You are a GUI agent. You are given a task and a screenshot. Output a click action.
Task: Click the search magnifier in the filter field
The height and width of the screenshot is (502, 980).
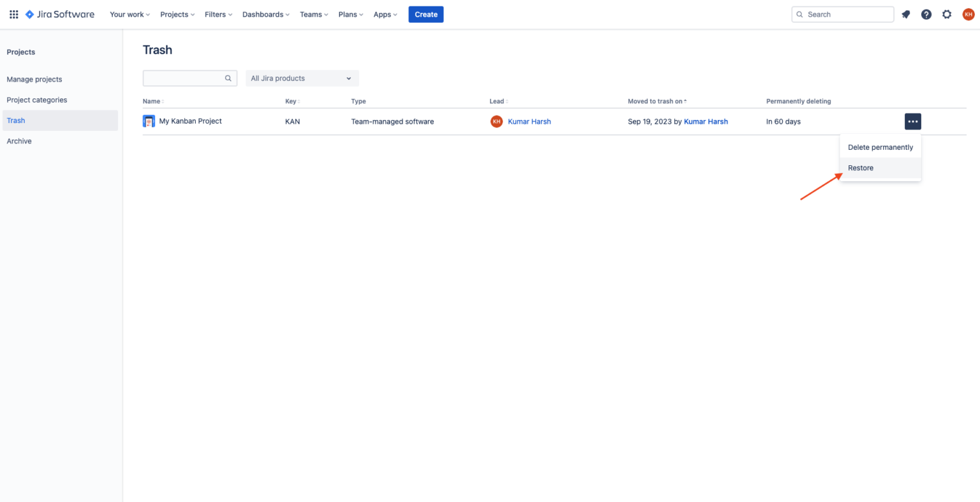tap(228, 78)
